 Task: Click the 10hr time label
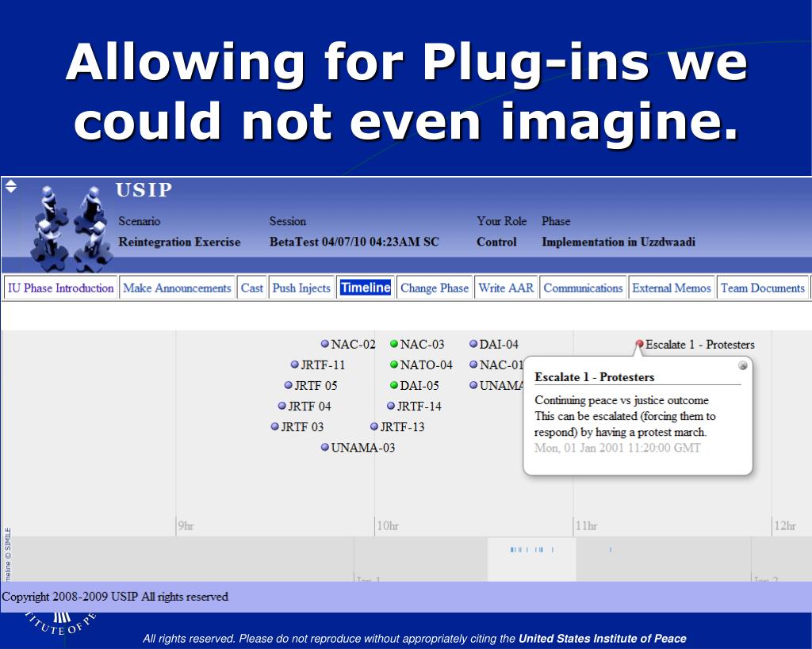coord(387,526)
